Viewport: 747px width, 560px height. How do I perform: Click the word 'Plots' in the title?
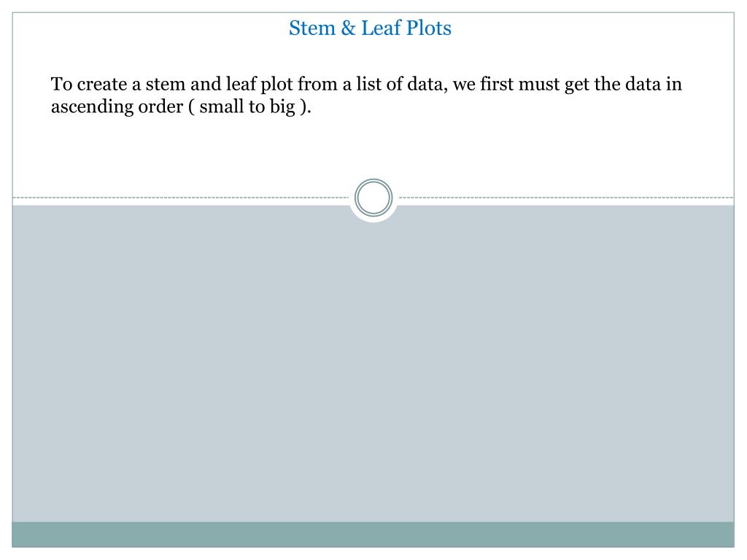pyautogui.click(x=429, y=28)
